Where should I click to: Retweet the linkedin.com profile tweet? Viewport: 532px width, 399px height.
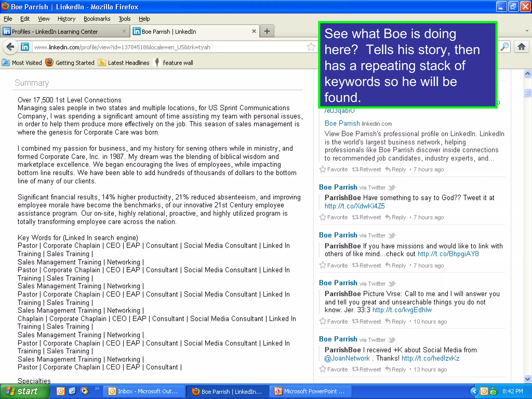367,169
